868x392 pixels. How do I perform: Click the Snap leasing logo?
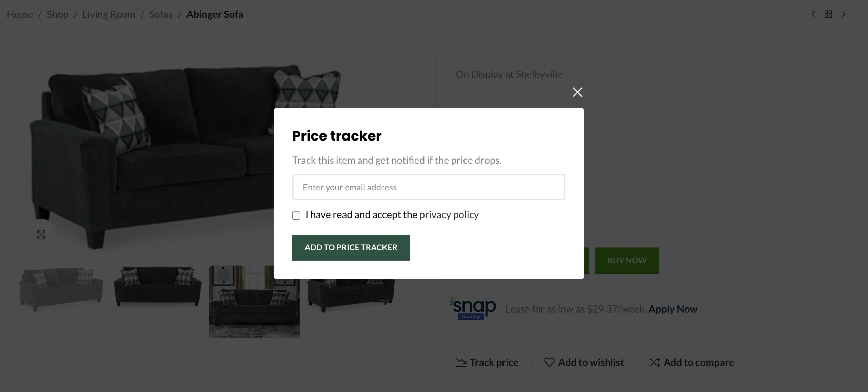(x=473, y=308)
